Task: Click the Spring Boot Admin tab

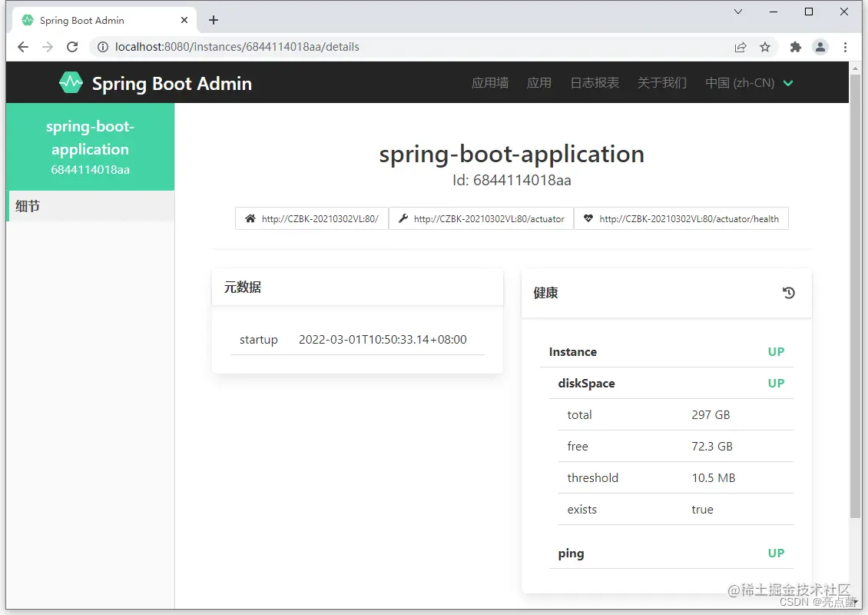Action: [x=104, y=20]
